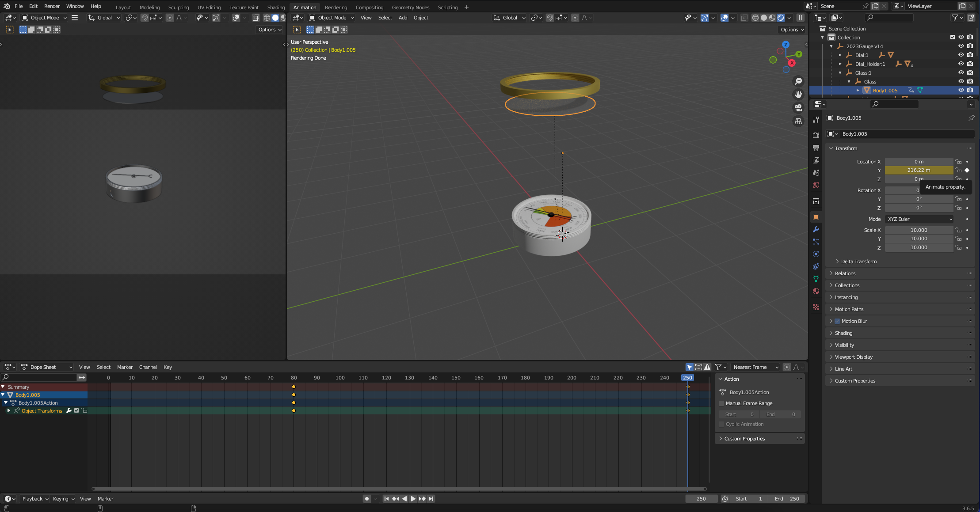
Task: Jump to the first frame
Action: click(386, 498)
